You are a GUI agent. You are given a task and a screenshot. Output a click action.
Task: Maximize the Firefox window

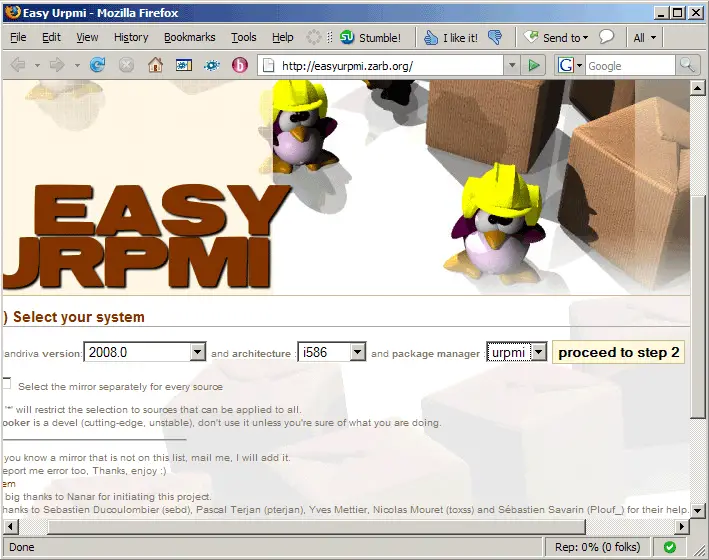pos(678,13)
